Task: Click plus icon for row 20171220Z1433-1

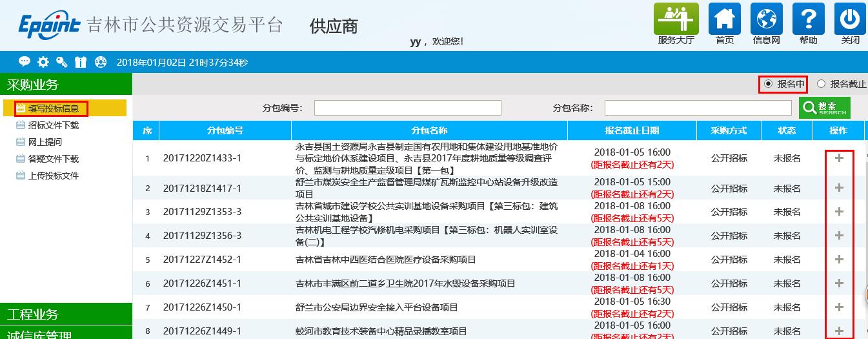Action: (839, 158)
